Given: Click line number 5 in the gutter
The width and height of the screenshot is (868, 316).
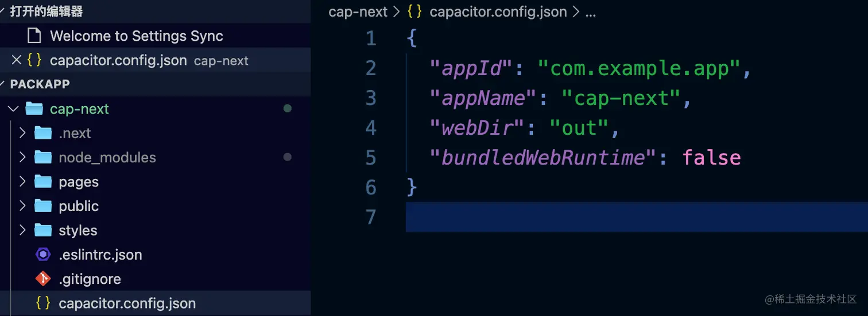Looking at the screenshot, I should (371, 158).
